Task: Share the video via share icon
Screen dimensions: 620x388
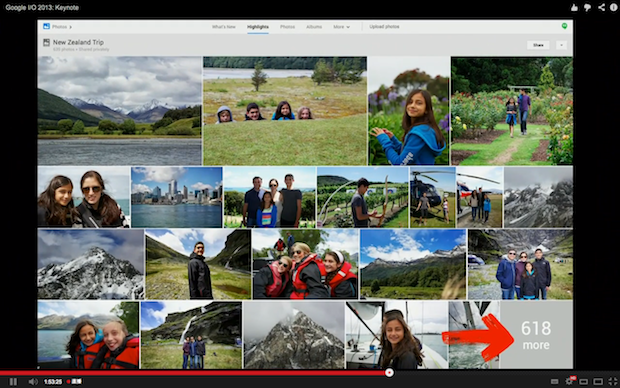Action: click(x=601, y=7)
